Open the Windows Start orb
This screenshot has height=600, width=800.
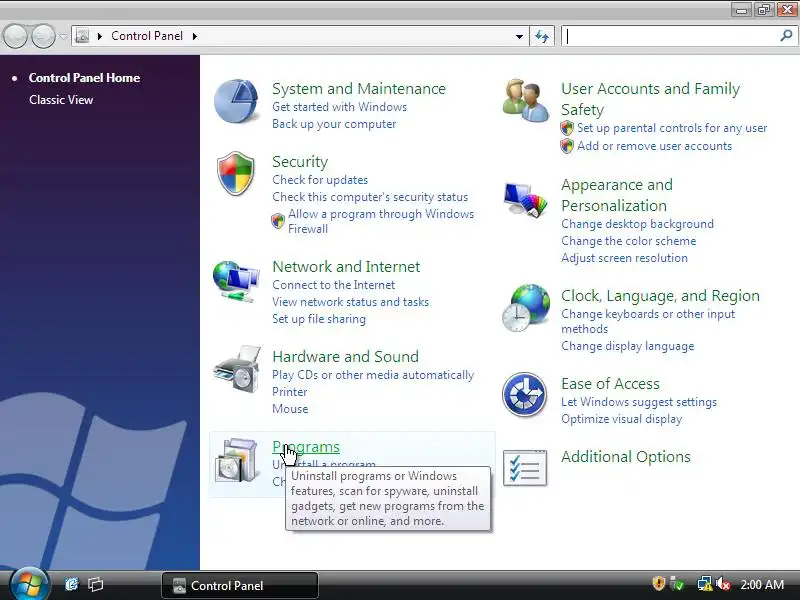(x=29, y=584)
